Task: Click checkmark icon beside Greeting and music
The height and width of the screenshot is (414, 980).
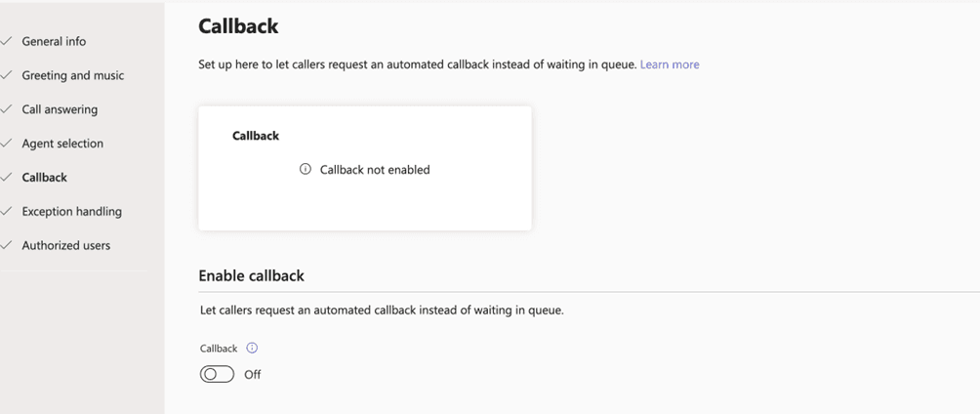Action: click(x=6, y=75)
